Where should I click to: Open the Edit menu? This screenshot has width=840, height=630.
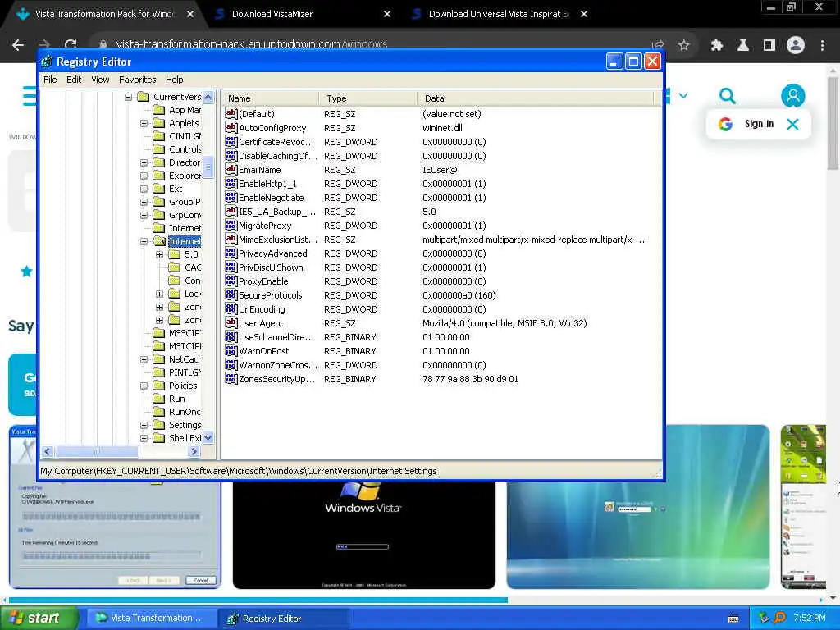(74, 80)
